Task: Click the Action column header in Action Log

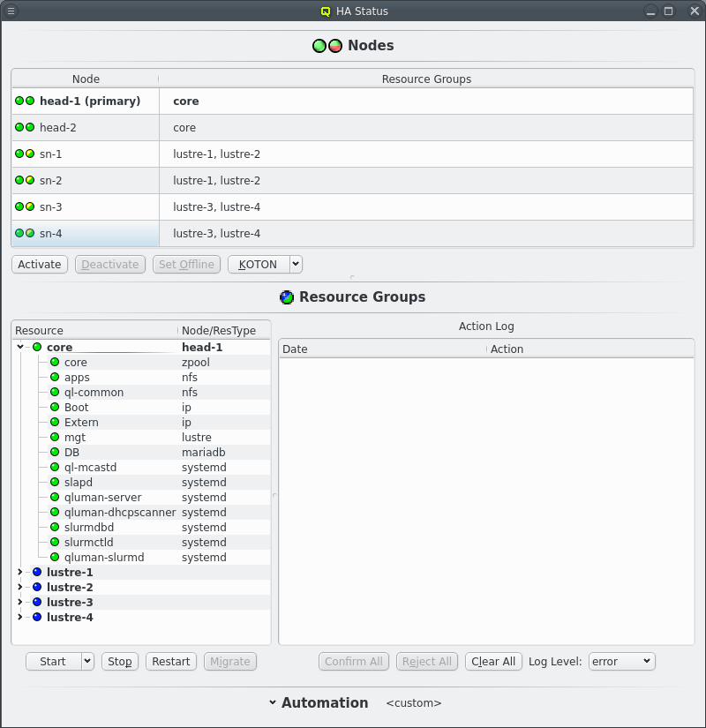Action: tap(590, 349)
